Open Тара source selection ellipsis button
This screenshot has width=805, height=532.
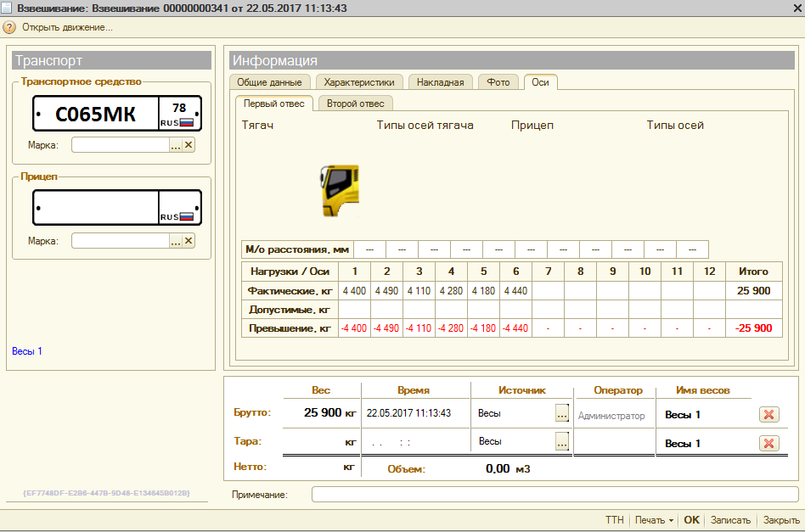(x=561, y=442)
